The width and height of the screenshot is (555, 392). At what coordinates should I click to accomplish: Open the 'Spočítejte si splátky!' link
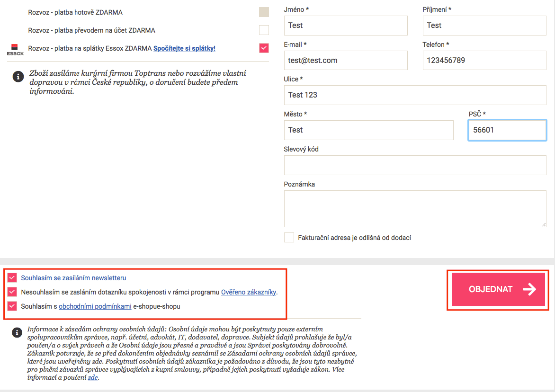coord(184,48)
